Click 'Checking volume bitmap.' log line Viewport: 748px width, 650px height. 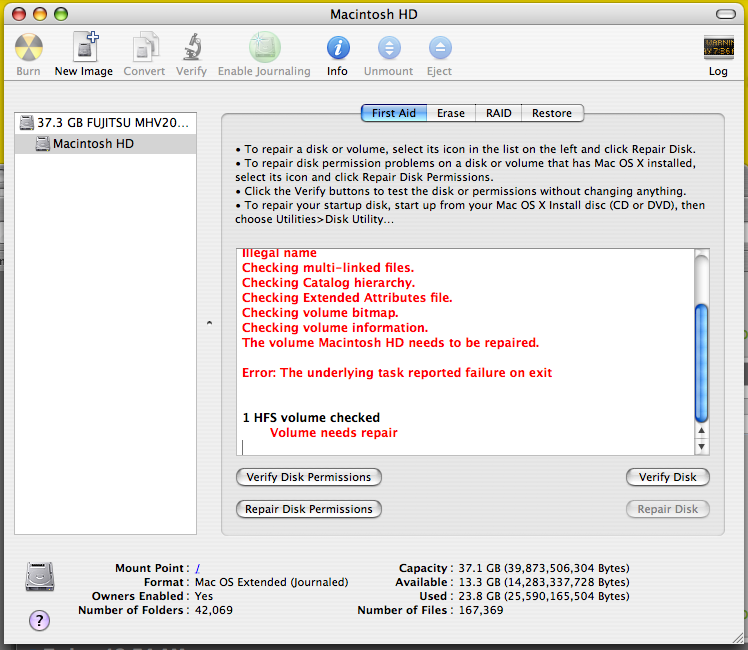point(320,313)
